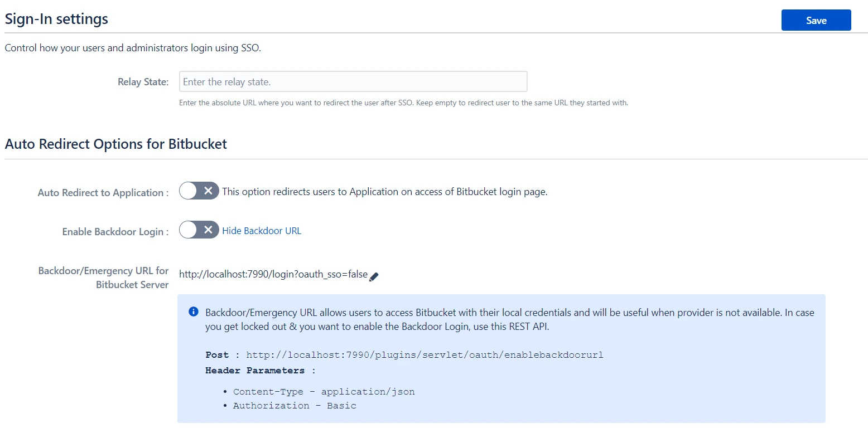Click the Header Parameters label
The image size is (868, 433).
pos(260,371)
